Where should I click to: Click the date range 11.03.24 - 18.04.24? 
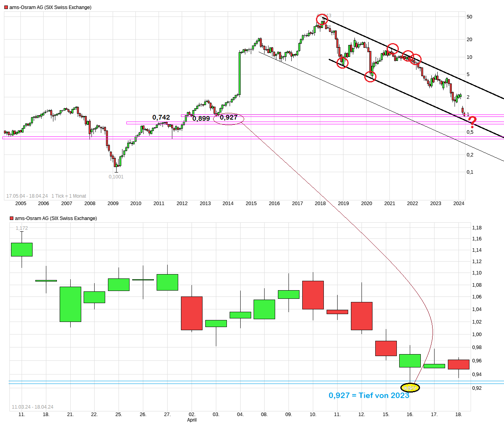(x=33, y=407)
